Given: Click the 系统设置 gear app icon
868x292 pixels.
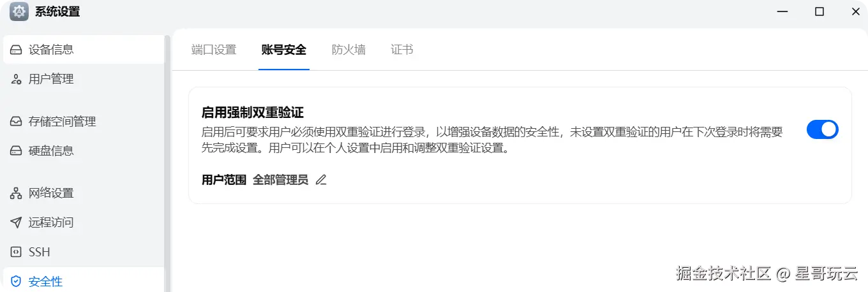Looking at the screenshot, I should click(19, 11).
